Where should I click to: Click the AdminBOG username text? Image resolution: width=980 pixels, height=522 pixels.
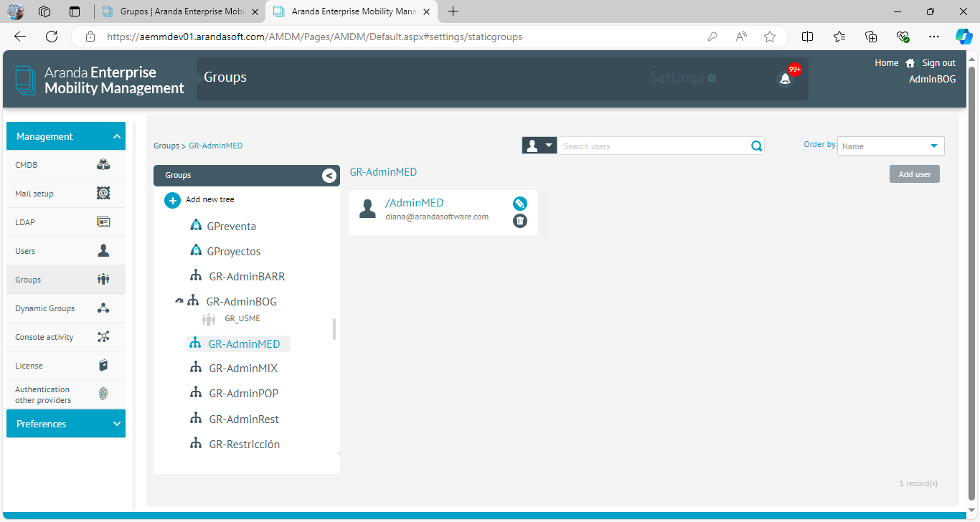933,80
